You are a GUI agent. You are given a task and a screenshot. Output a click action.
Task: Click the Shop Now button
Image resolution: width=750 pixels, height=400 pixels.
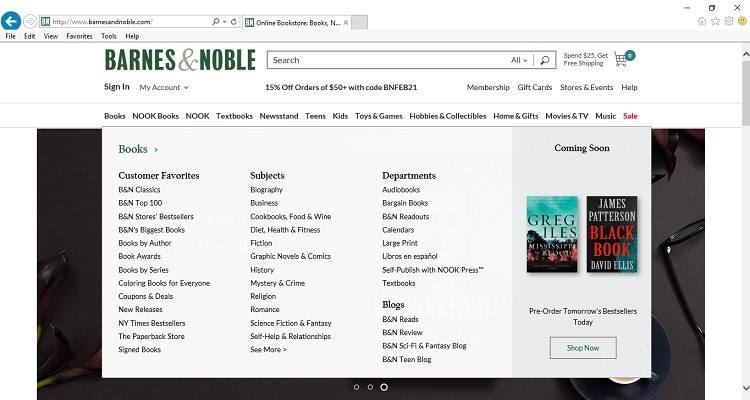[583, 348]
